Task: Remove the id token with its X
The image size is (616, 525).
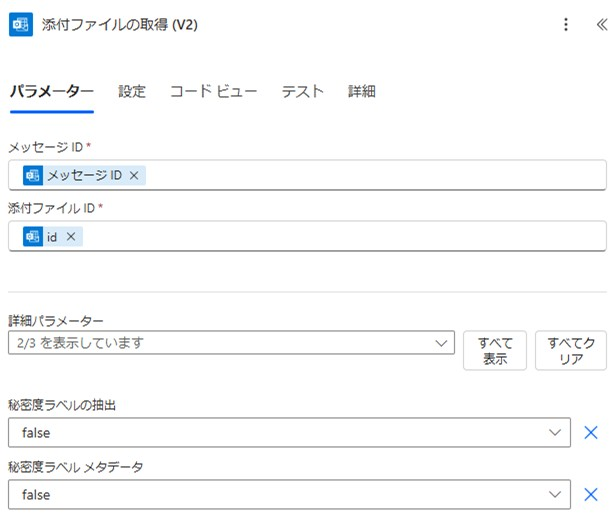Action: click(x=71, y=237)
